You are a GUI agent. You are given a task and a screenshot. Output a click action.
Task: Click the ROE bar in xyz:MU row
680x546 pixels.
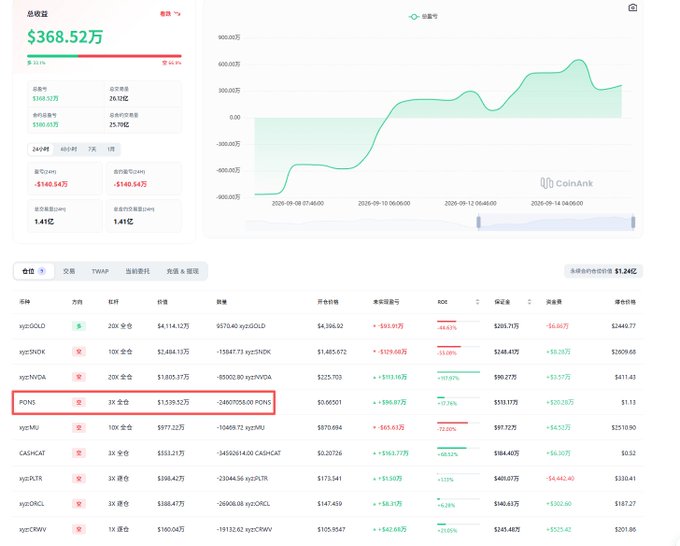tap(458, 422)
